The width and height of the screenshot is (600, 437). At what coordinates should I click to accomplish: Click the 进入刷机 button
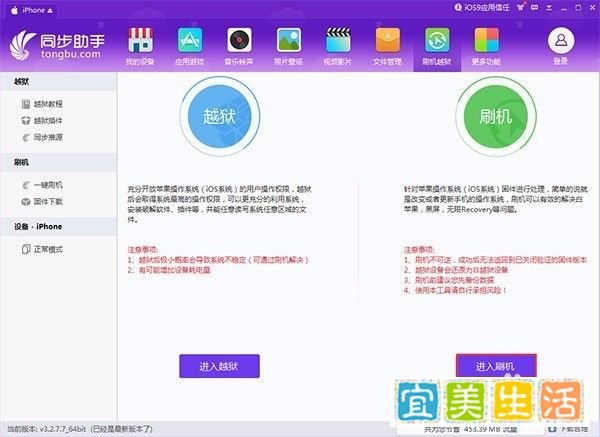(496, 366)
